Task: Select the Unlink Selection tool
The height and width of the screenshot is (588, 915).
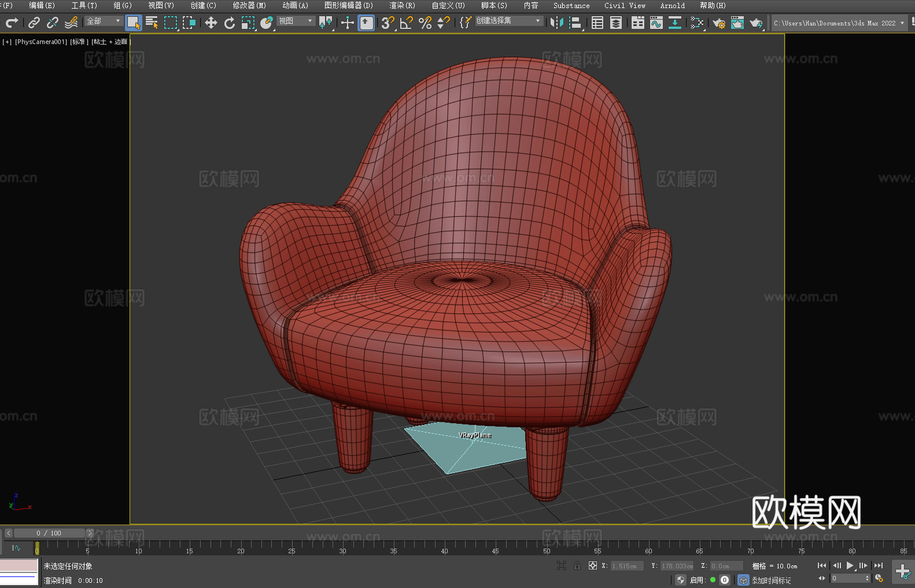Action: point(53,23)
